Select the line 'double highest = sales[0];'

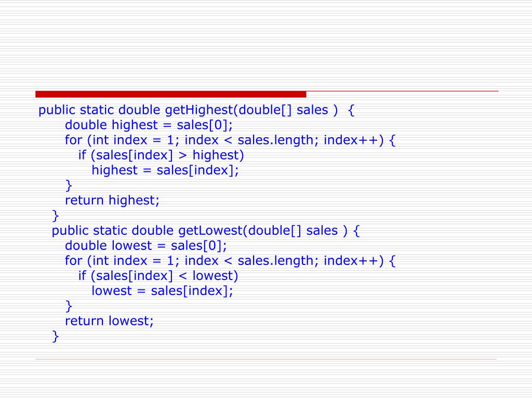(149, 125)
